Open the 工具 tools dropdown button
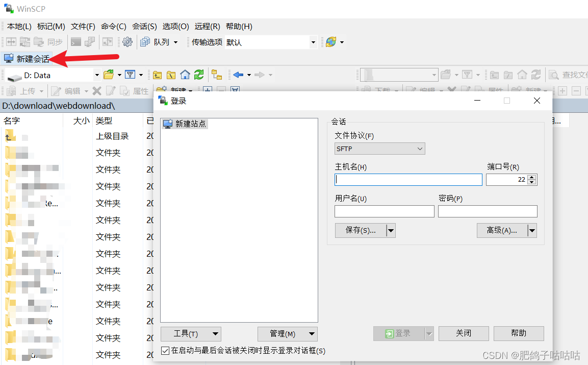588x365 pixels. coord(191,334)
